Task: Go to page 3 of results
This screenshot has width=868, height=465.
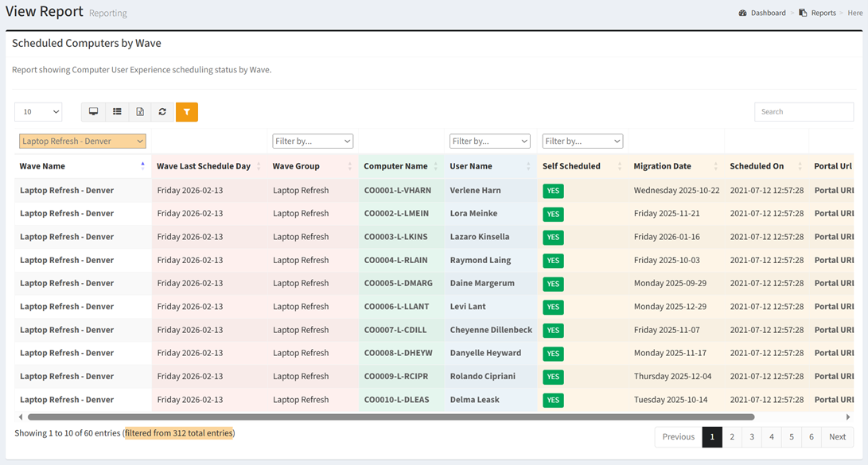Action: click(752, 436)
